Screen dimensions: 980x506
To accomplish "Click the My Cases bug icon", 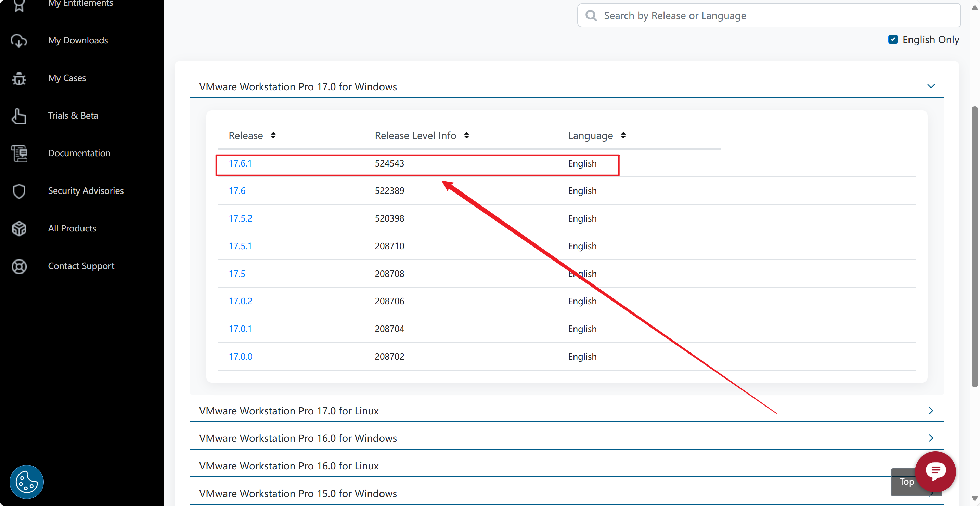I will [18, 78].
